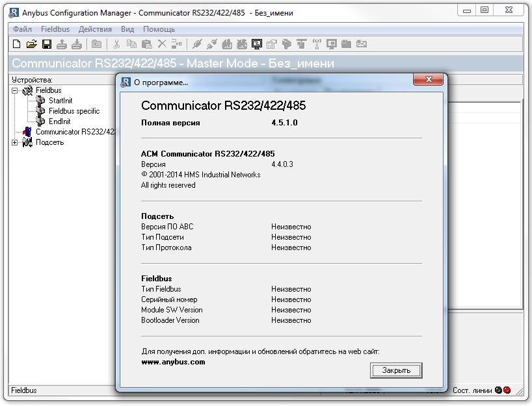Collapse the Fieldbus tree node

[15, 90]
